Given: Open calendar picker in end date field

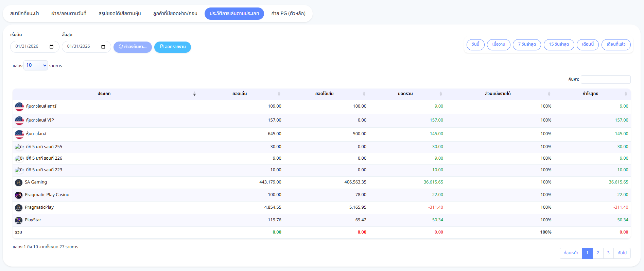Looking at the screenshot, I should tap(103, 47).
